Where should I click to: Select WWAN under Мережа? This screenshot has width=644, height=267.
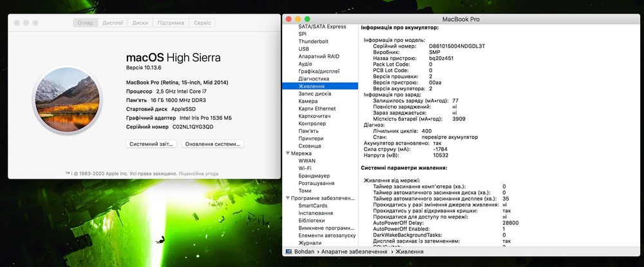[x=307, y=161]
